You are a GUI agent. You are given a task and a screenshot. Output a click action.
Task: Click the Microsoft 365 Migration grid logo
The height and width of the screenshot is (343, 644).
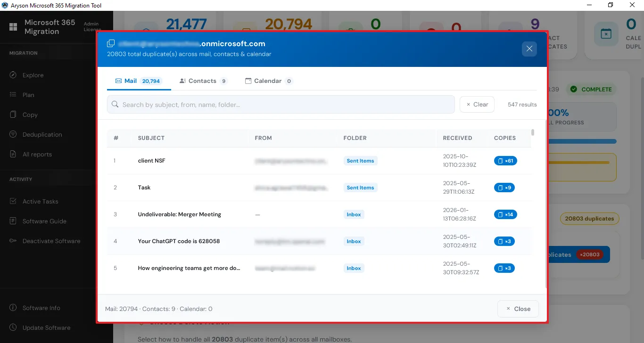tap(13, 27)
